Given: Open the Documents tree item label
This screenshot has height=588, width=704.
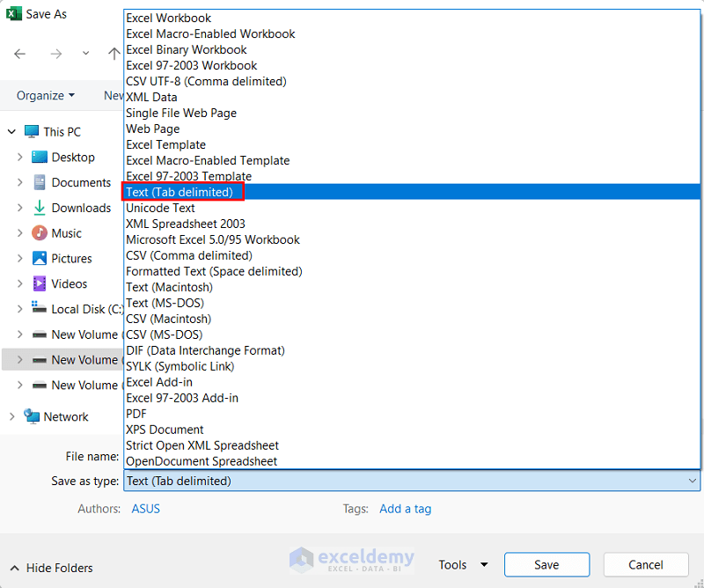Looking at the screenshot, I should click(x=81, y=182).
